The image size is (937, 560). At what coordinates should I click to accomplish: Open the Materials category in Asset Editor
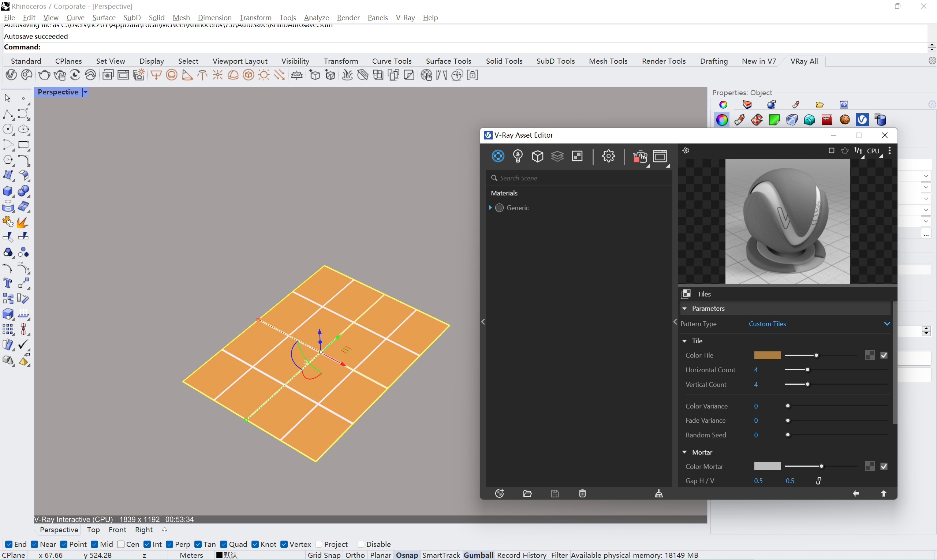[498, 156]
